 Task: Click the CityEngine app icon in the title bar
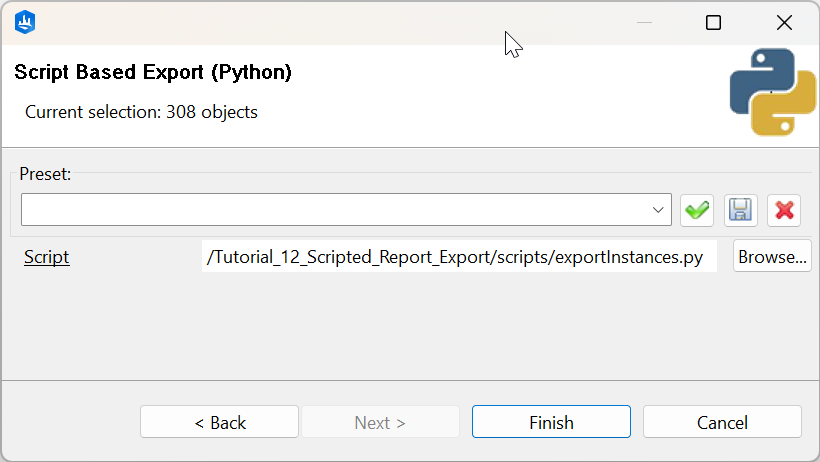click(26, 22)
